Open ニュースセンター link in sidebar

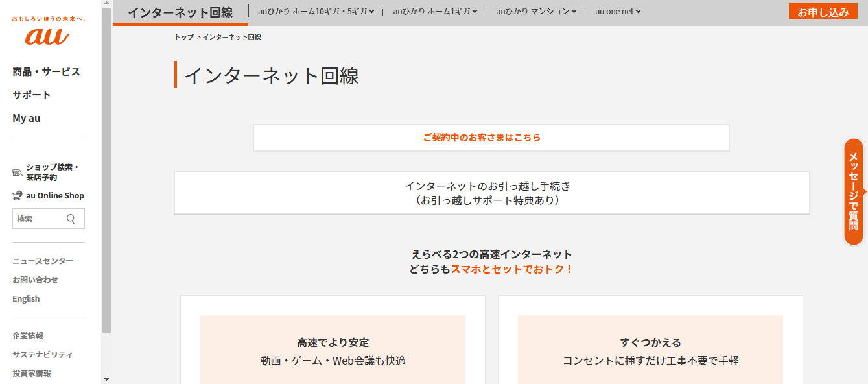pos(43,261)
